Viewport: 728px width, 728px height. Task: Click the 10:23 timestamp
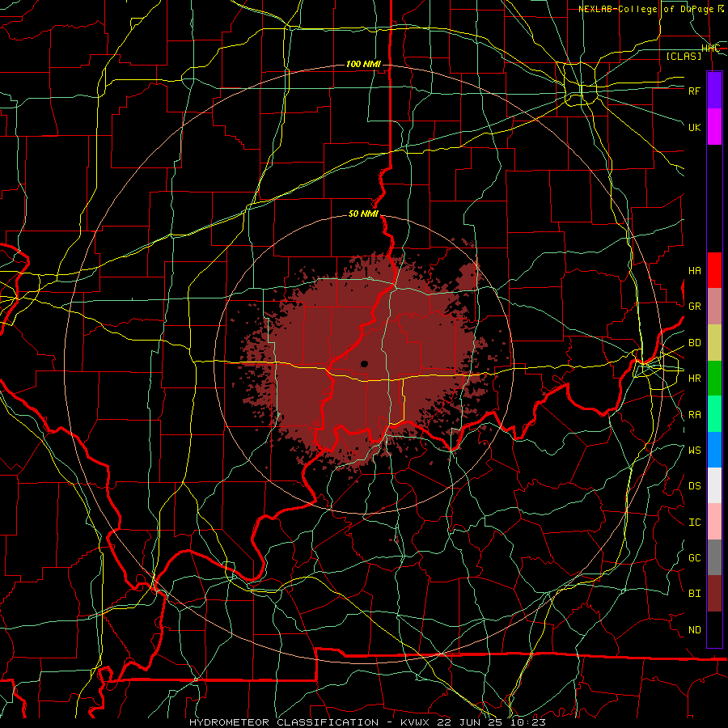click(x=528, y=722)
